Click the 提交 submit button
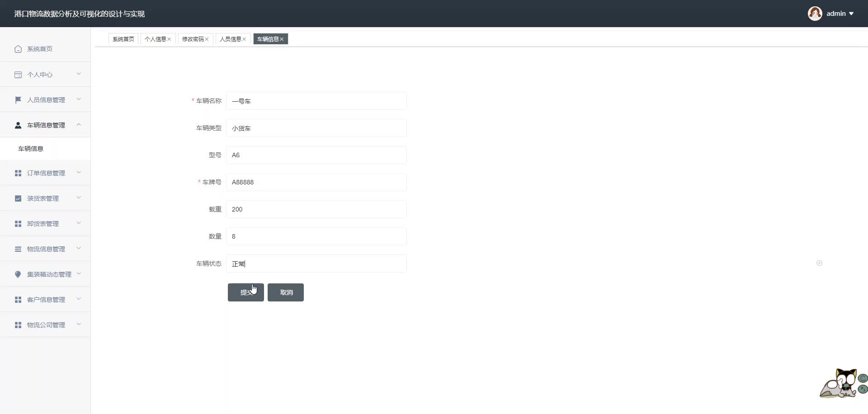 (246, 292)
